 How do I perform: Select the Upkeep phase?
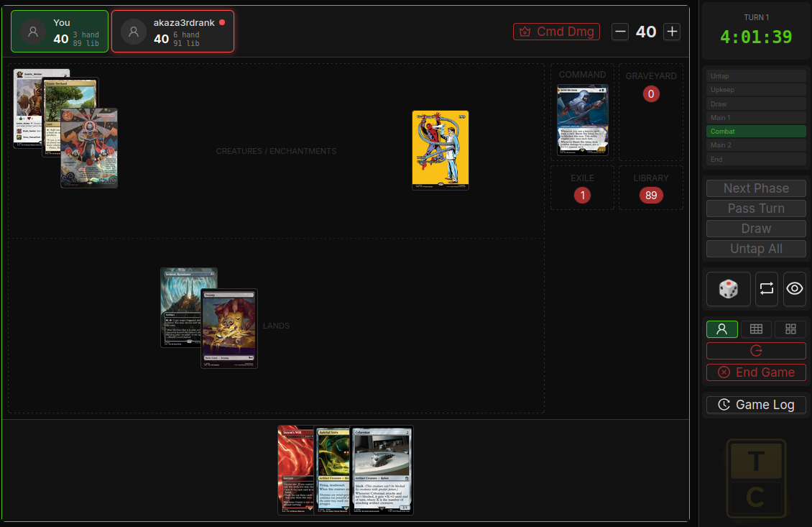[x=756, y=90]
